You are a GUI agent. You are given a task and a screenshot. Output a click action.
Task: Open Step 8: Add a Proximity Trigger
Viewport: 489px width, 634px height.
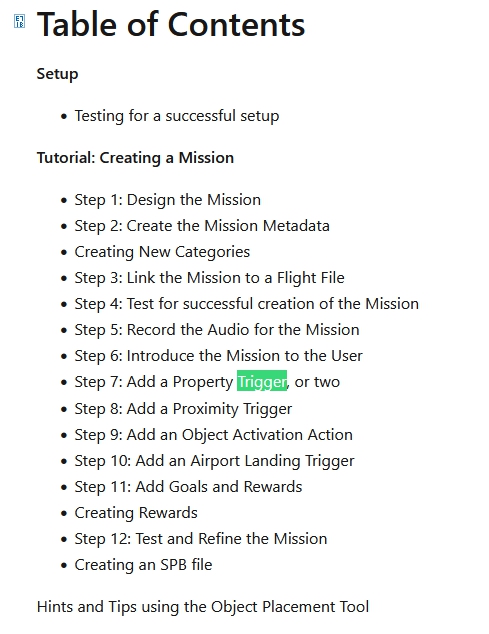click(x=183, y=409)
